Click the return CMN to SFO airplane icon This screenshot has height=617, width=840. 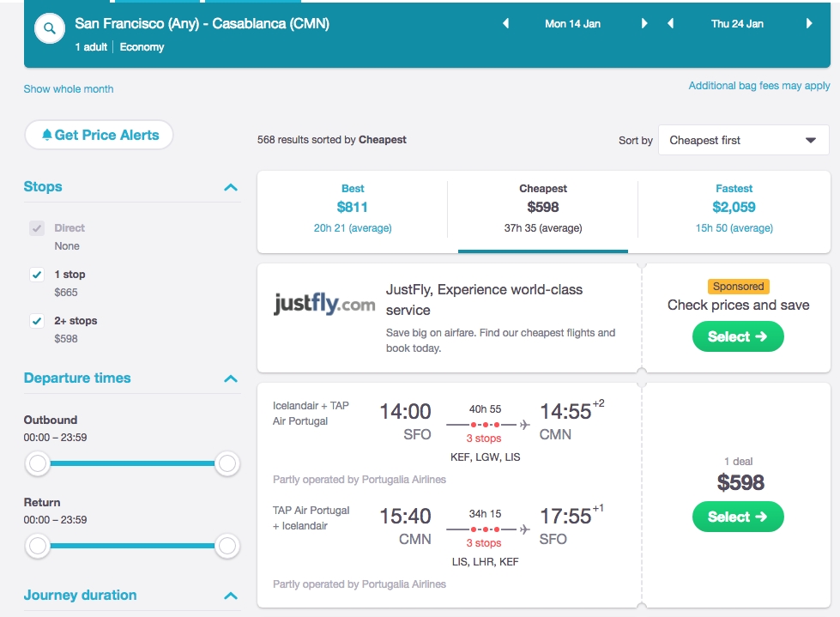(524, 529)
